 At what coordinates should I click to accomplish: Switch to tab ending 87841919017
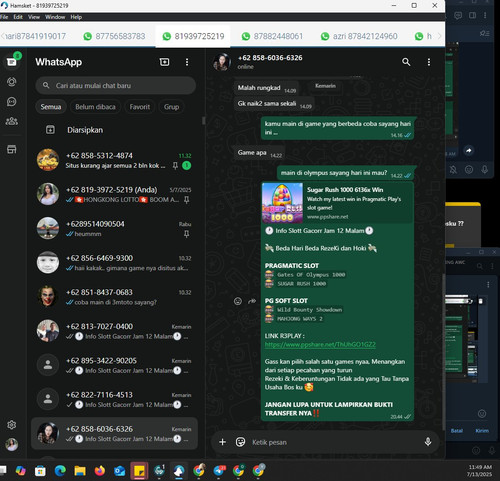(x=35, y=36)
